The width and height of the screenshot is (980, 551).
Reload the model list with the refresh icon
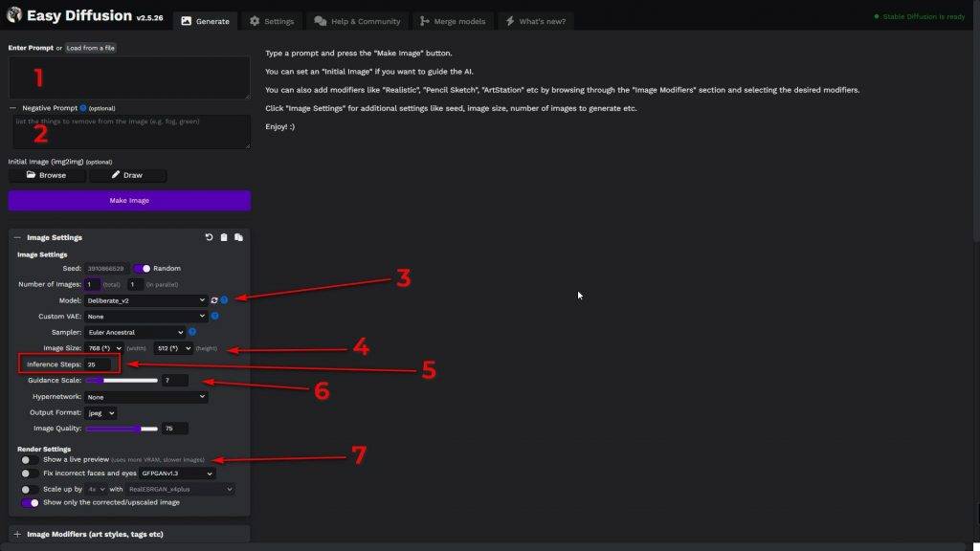coord(214,300)
